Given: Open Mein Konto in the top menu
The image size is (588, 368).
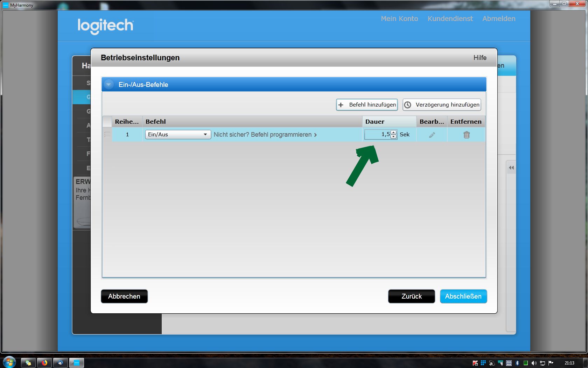Looking at the screenshot, I should [399, 19].
